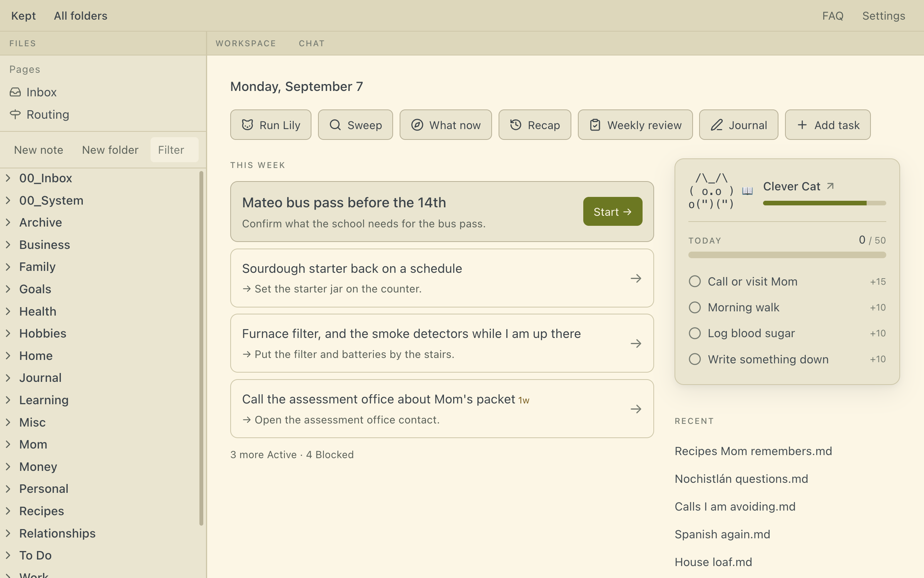Viewport: 924px width, 578px height.
Task: Open the Routing signpost icon
Action: pos(15,114)
